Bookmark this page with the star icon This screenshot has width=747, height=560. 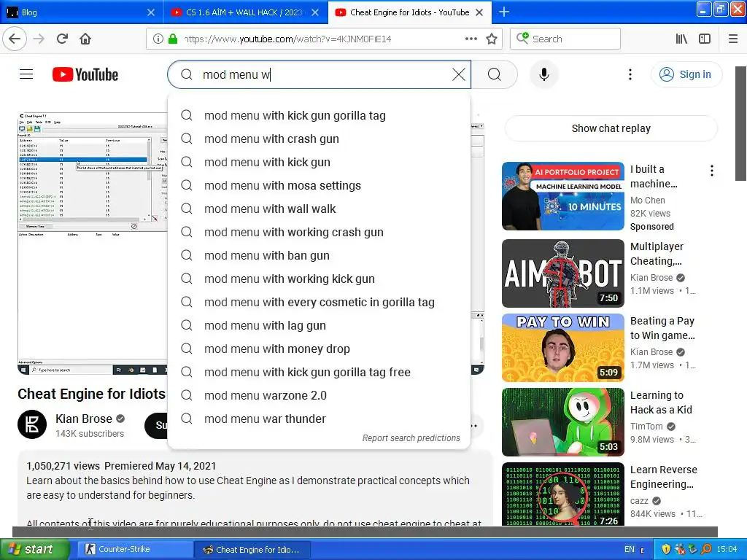(492, 39)
